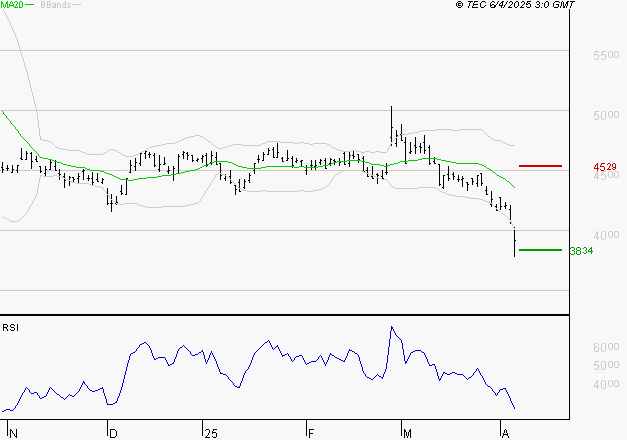Screen dimensions: 627x440
Task: Click the RSI indicator panel label
Action: pyautogui.click(x=11, y=327)
